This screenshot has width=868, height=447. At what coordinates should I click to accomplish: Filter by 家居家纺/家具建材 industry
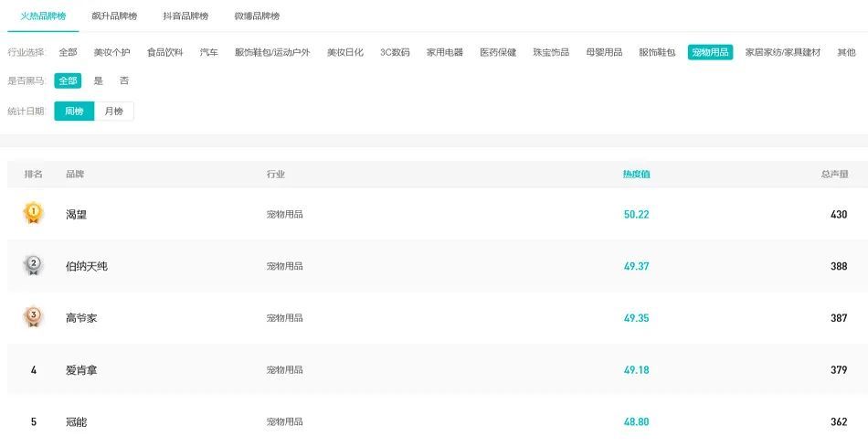[783, 52]
